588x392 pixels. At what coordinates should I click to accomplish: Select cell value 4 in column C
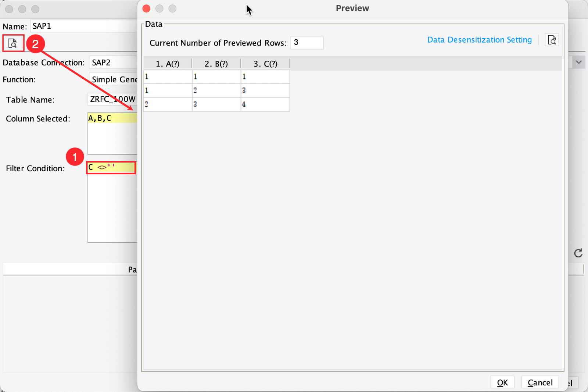point(265,104)
